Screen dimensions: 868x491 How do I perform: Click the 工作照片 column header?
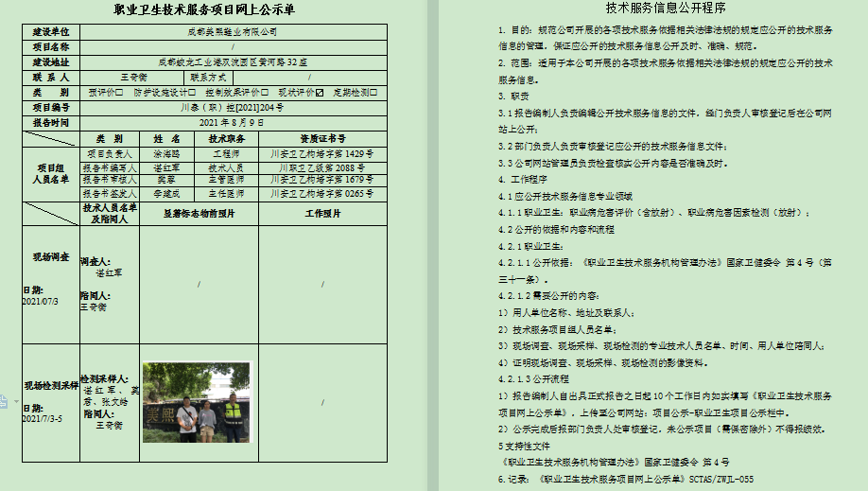pyautogui.click(x=322, y=213)
